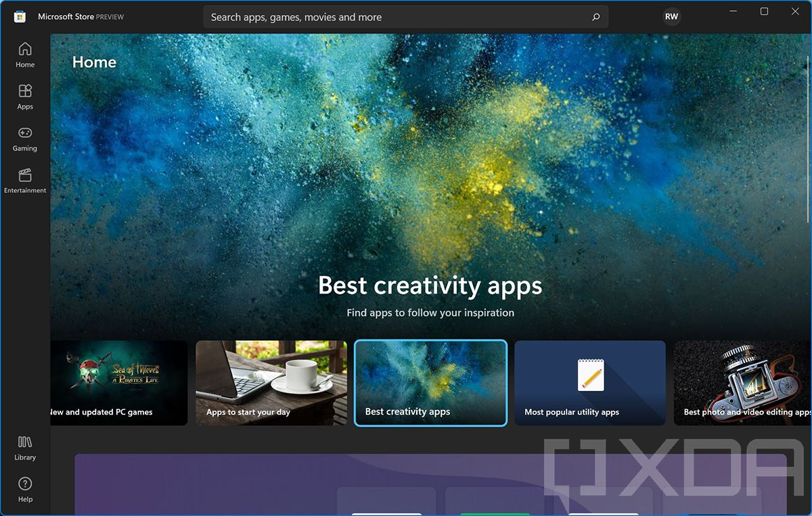The height and width of the screenshot is (516, 812).
Task: Close the Microsoft Store window
Action: (x=795, y=11)
